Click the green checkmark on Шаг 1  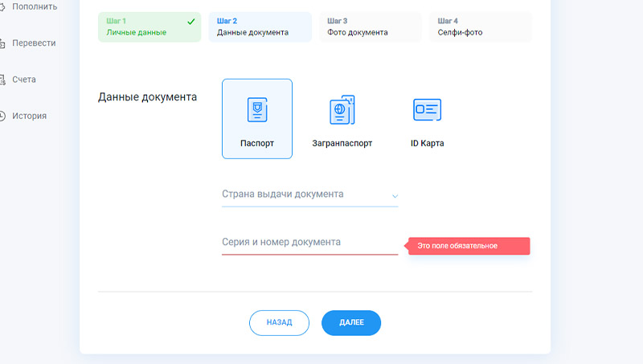(190, 22)
